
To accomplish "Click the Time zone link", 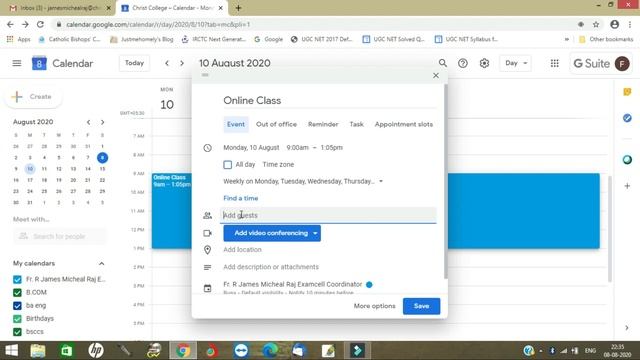I will (x=278, y=164).
